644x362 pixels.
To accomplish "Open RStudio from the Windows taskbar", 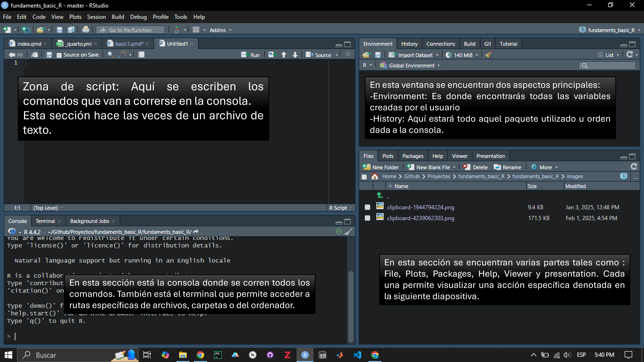I will [305, 355].
